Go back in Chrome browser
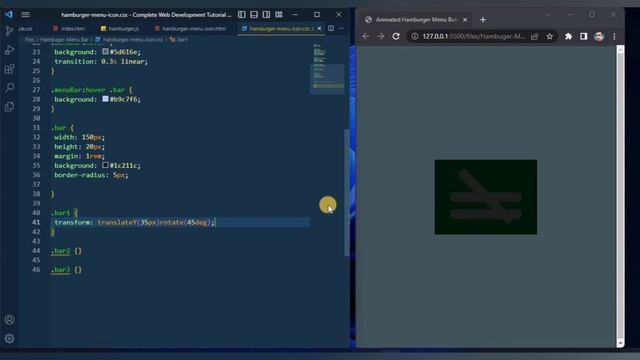The image size is (640, 360). coord(366,36)
